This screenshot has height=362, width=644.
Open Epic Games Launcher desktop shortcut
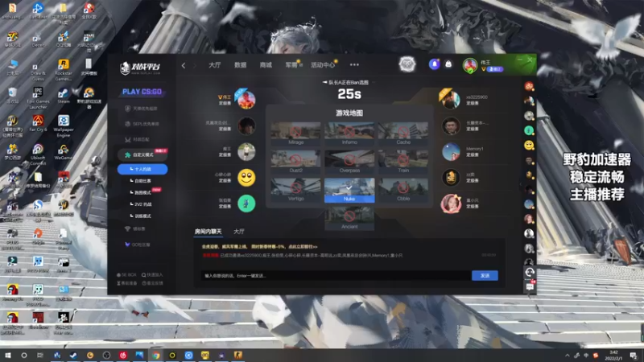38,97
